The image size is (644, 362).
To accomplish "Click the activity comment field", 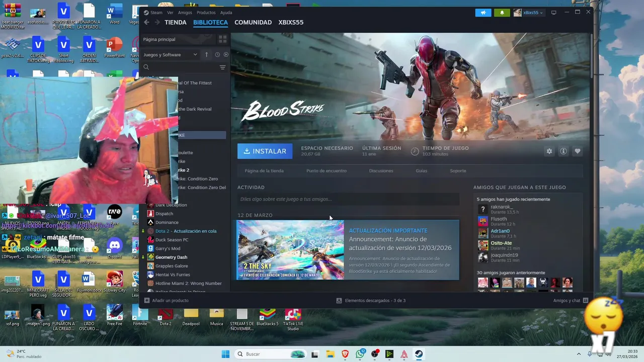I will coord(348,199).
